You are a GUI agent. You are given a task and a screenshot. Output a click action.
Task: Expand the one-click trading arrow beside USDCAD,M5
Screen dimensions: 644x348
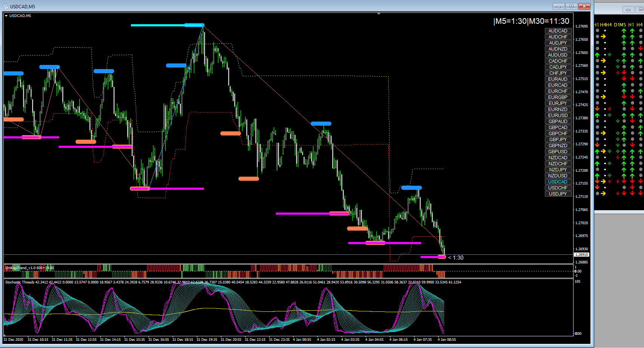click(6, 16)
